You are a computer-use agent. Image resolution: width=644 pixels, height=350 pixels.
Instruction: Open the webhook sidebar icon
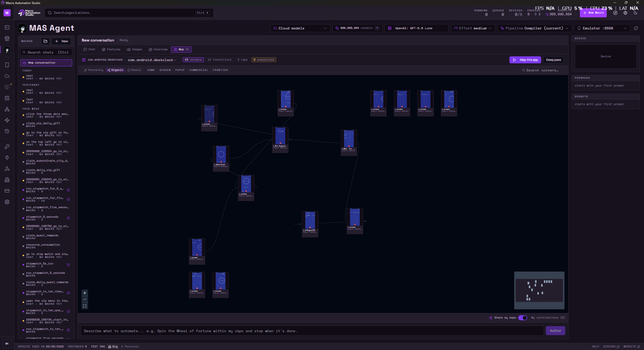tap(7, 169)
